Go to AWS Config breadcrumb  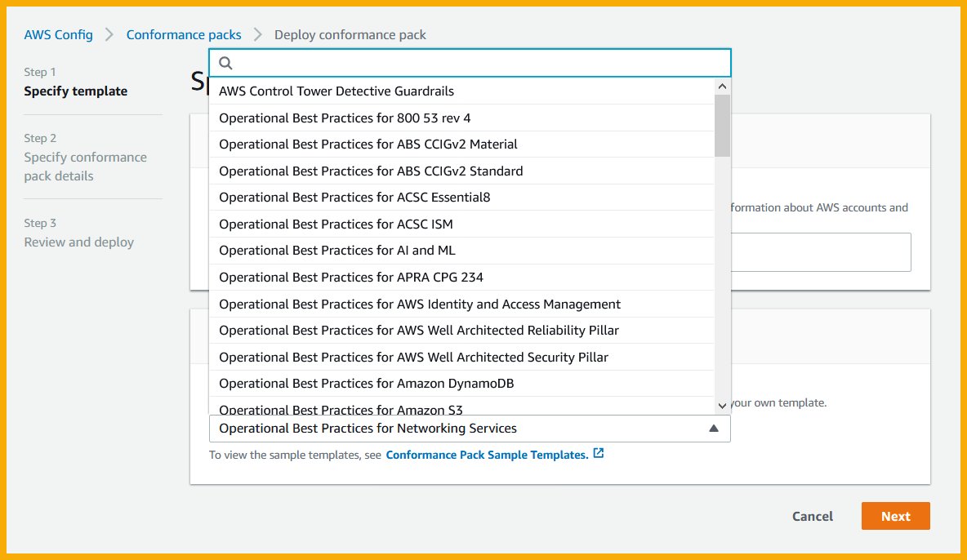[59, 34]
